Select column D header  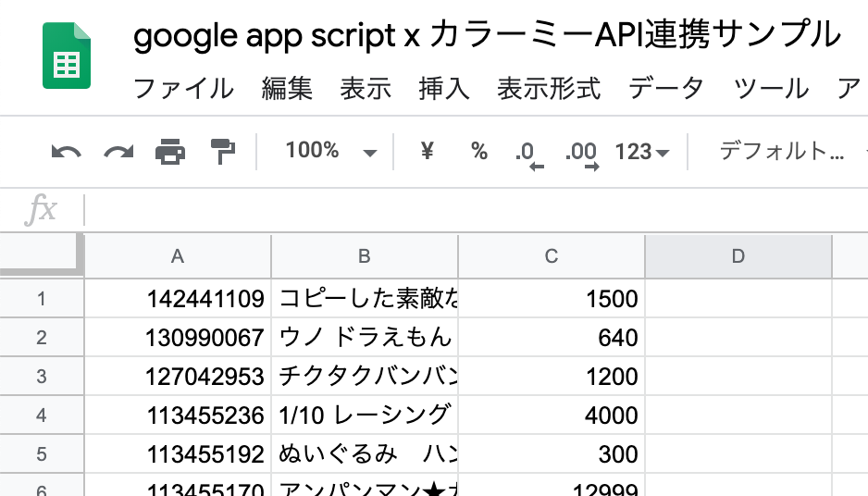(738, 256)
